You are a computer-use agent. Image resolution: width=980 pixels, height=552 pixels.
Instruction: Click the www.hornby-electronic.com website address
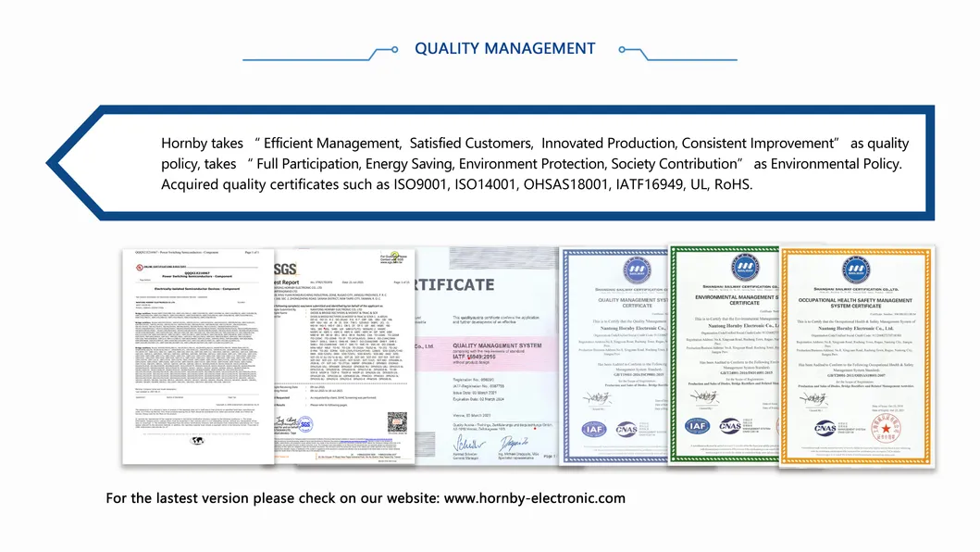coord(535,498)
